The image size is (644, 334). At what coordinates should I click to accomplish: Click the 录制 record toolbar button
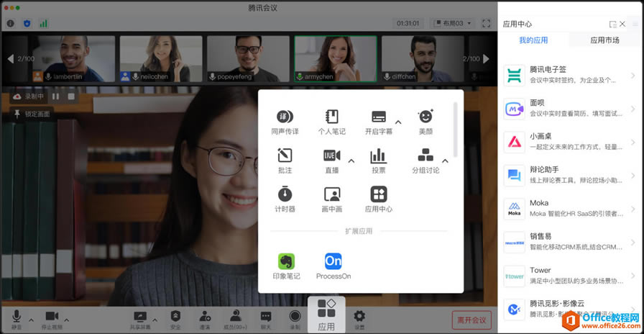(x=295, y=320)
